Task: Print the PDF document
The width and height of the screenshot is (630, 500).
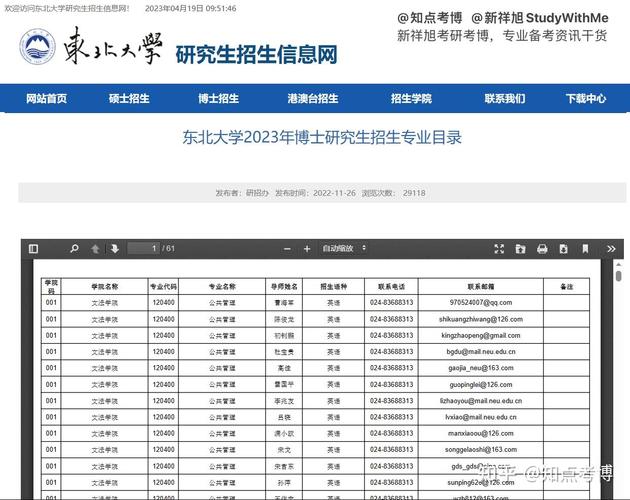Action: (542, 249)
